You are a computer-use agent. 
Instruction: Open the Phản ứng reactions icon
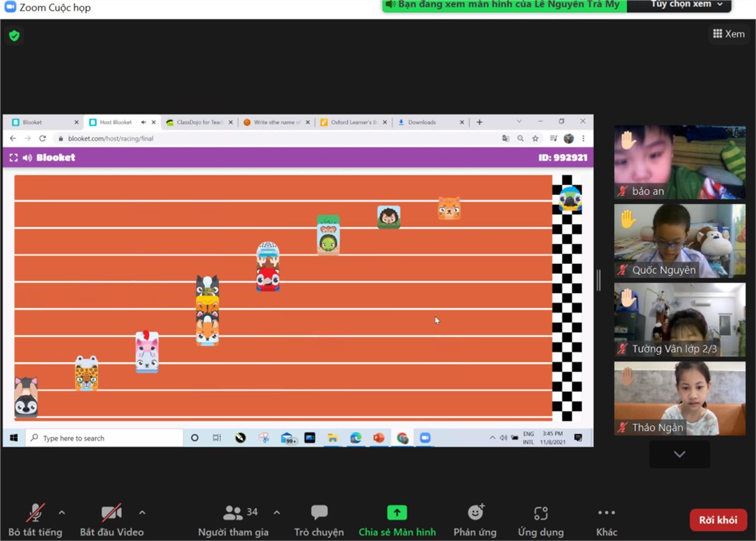pyautogui.click(x=475, y=513)
